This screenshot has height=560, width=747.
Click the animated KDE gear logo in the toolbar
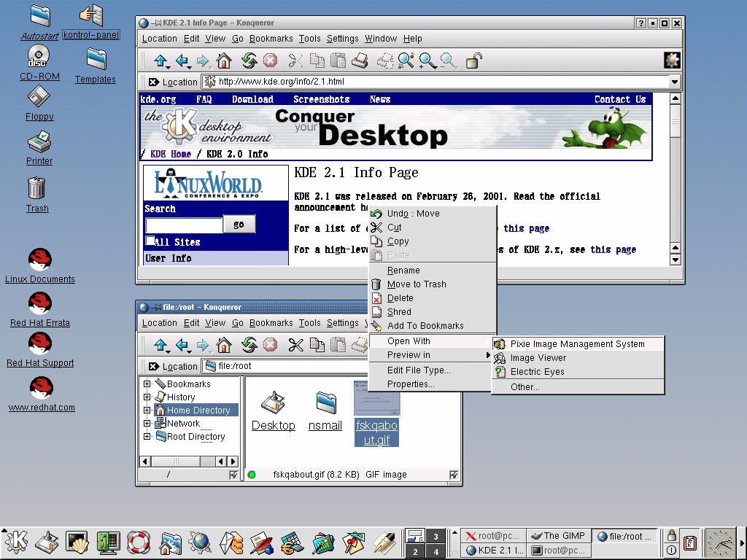click(672, 61)
